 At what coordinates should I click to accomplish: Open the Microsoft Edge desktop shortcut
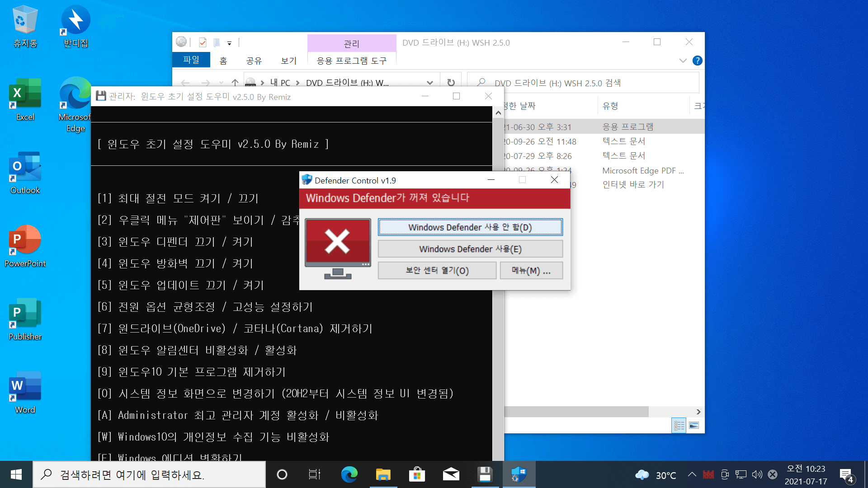pos(75,105)
